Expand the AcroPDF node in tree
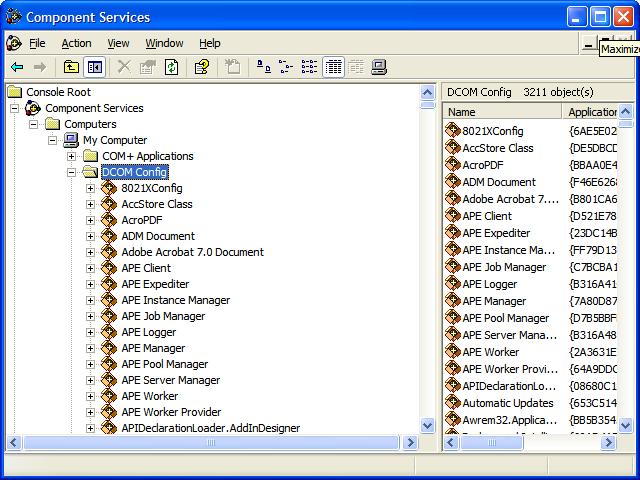This screenshot has width=640, height=480. pos(90,220)
